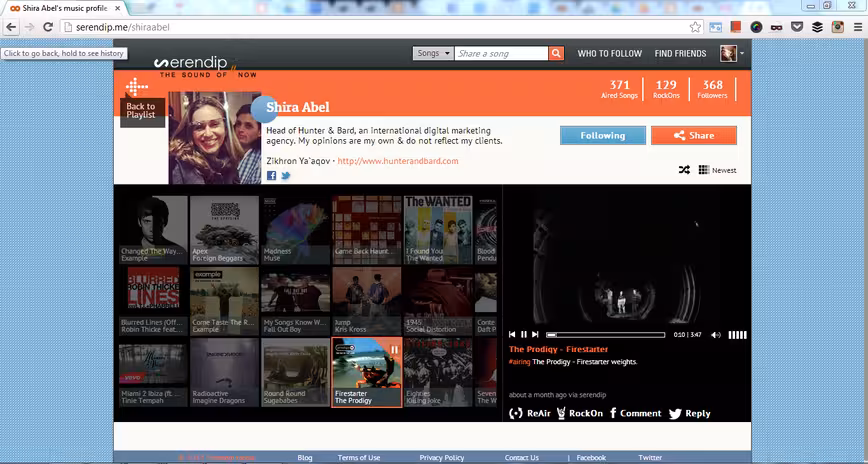Skip to the next track
868x464 pixels.
[535, 334]
